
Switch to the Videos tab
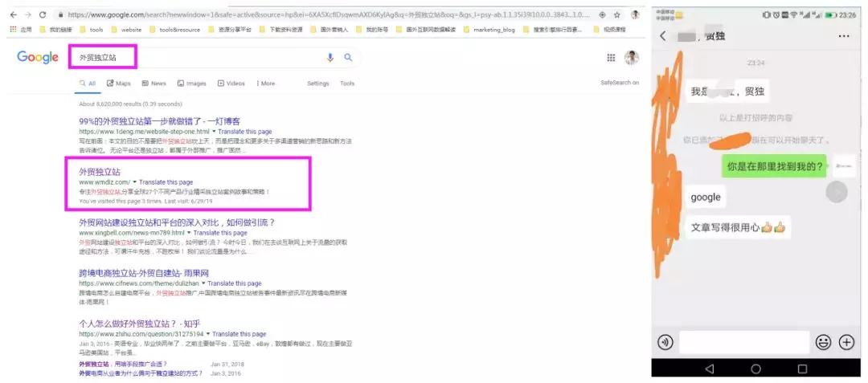click(231, 84)
